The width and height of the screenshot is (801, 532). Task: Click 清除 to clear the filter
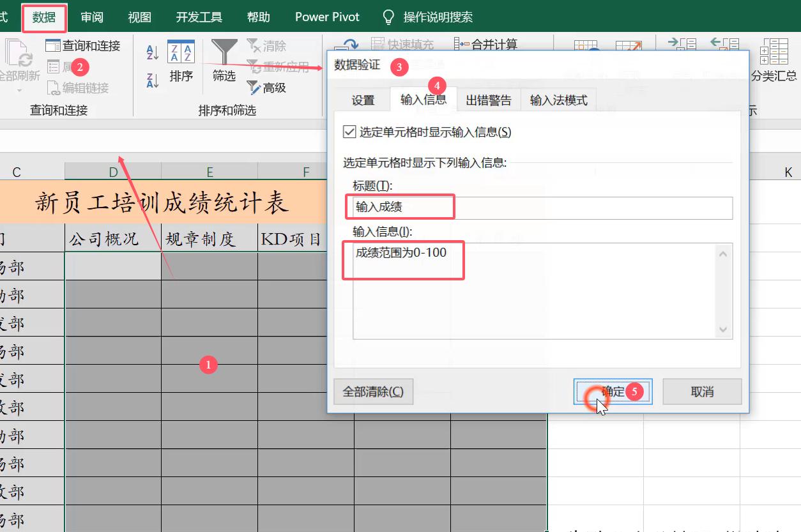pyautogui.click(x=266, y=46)
